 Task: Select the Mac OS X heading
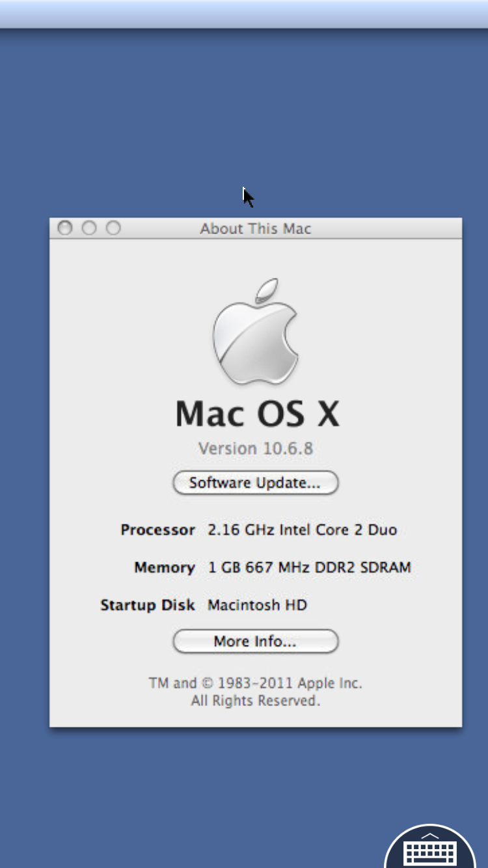pyautogui.click(x=257, y=413)
